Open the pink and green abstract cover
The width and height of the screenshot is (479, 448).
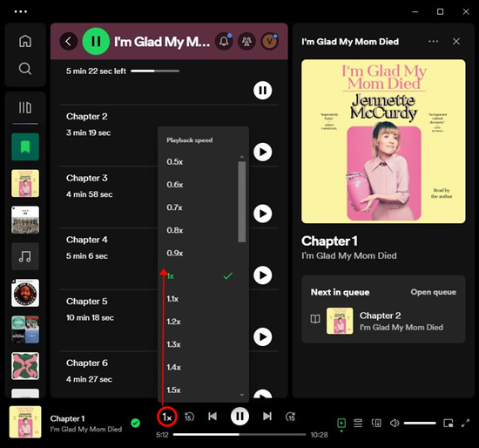(25, 366)
